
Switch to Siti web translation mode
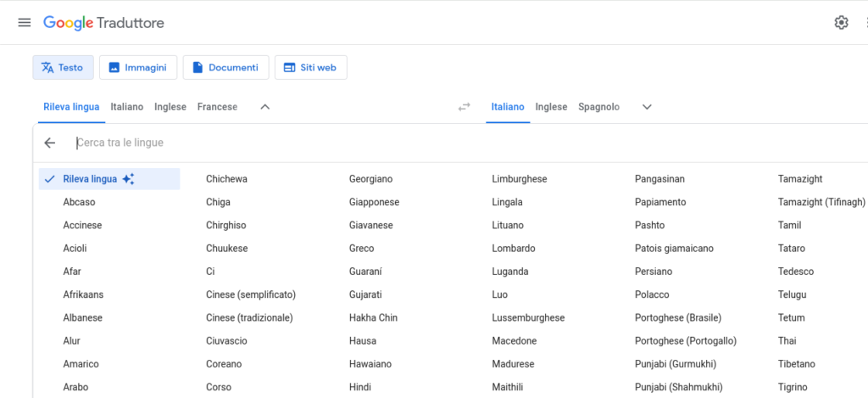(310, 67)
